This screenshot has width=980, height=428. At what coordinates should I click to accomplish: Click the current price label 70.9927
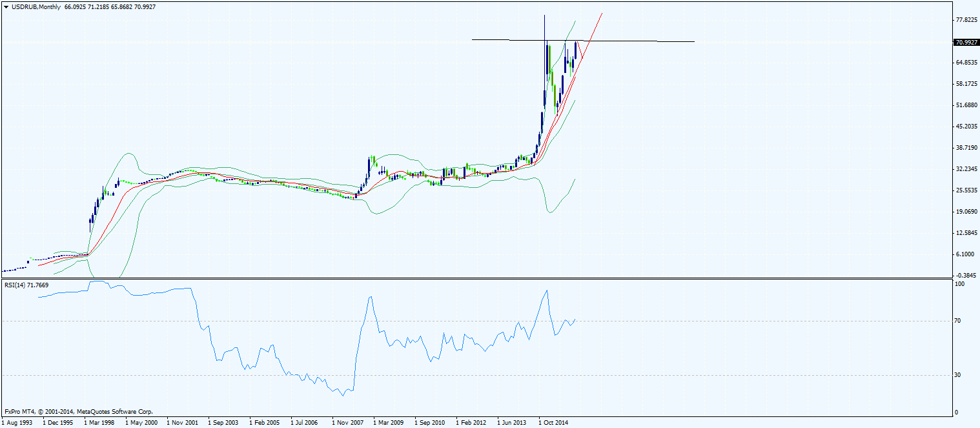tap(965, 42)
